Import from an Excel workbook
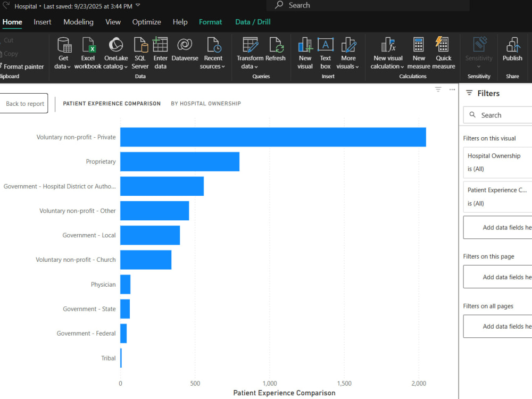This screenshot has height=399, width=532. (x=88, y=53)
